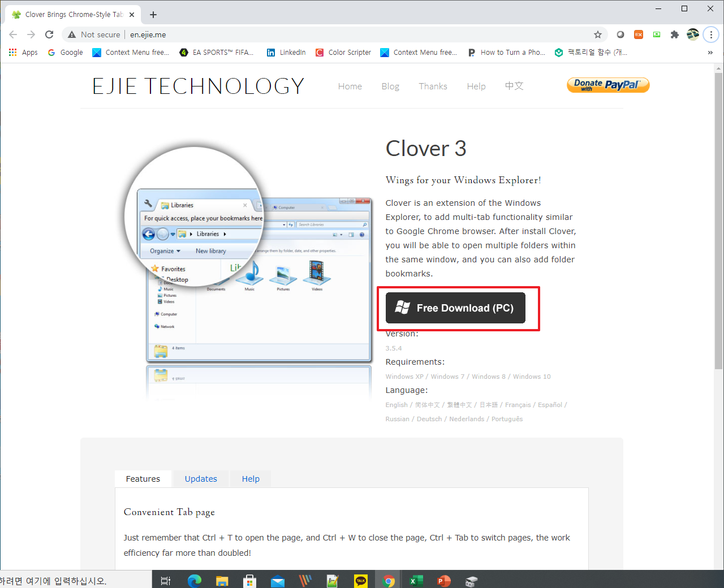Click the Windows search box
The height and width of the screenshot is (588, 724).
tap(76, 581)
